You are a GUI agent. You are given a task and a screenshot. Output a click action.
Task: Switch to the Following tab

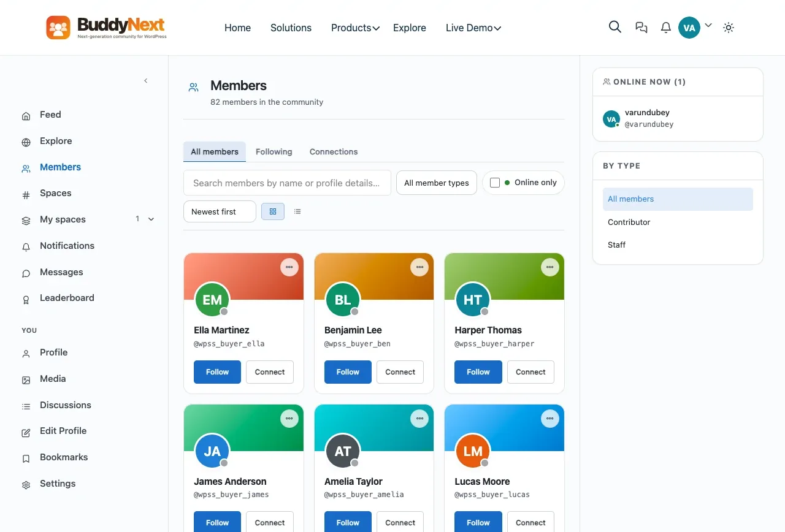point(274,152)
